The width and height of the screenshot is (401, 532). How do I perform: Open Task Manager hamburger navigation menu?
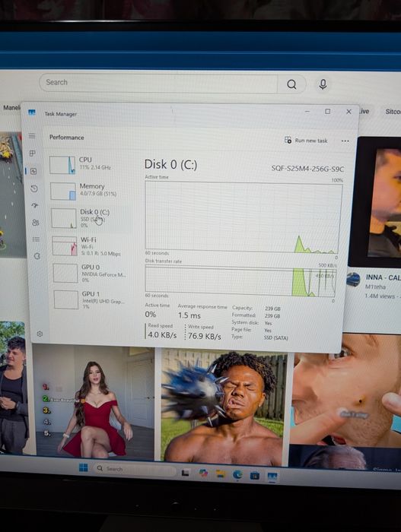click(32, 136)
